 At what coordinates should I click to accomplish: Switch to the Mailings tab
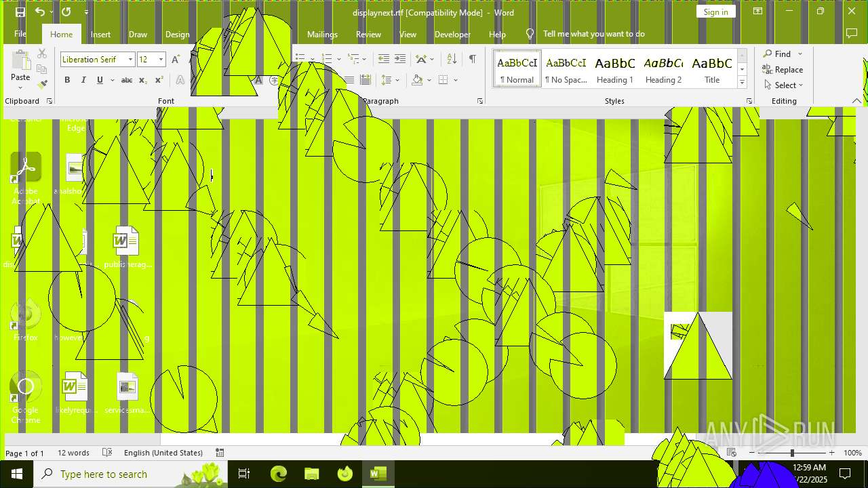click(x=322, y=34)
